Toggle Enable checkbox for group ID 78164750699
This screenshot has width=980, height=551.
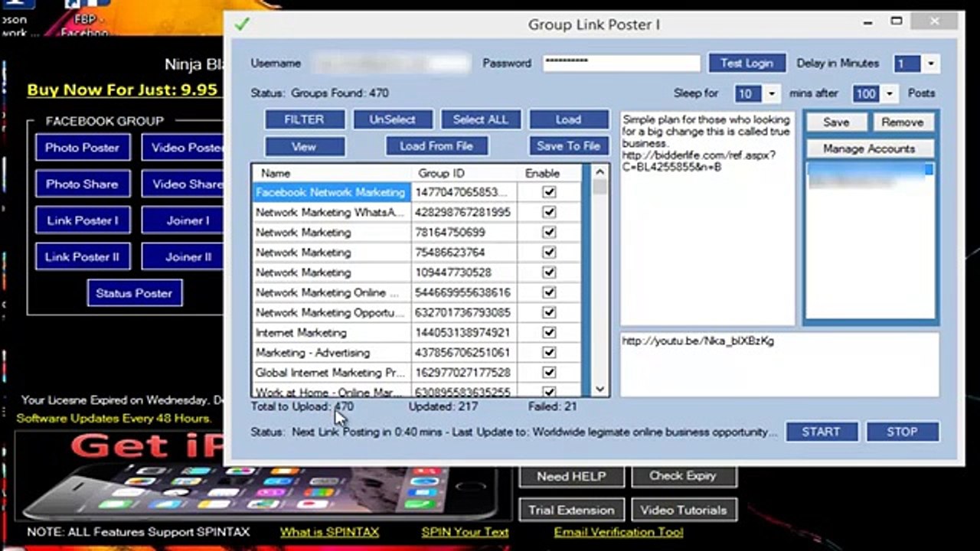point(549,232)
